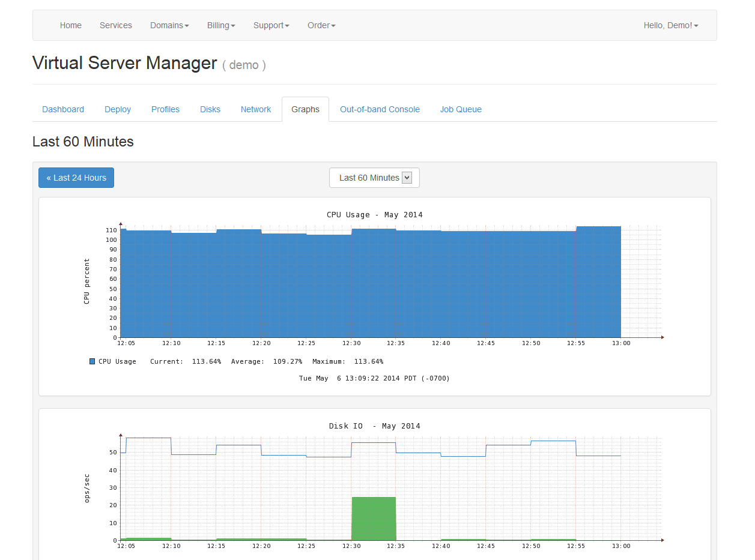Open the Home page link

tap(70, 25)
